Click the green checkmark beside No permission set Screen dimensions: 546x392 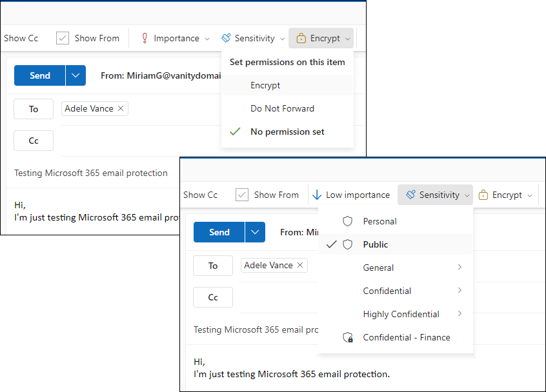(x=235, y=132)
